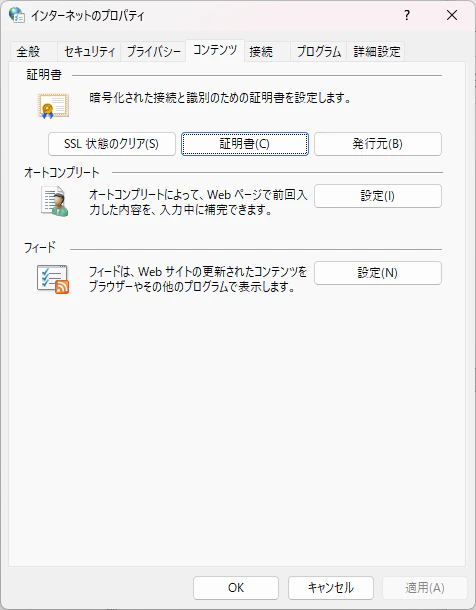The height and width of the screenshot is (610, 476).
Task: Click the SSL 状態のクリア(S) button
Action: pos(112,144)
